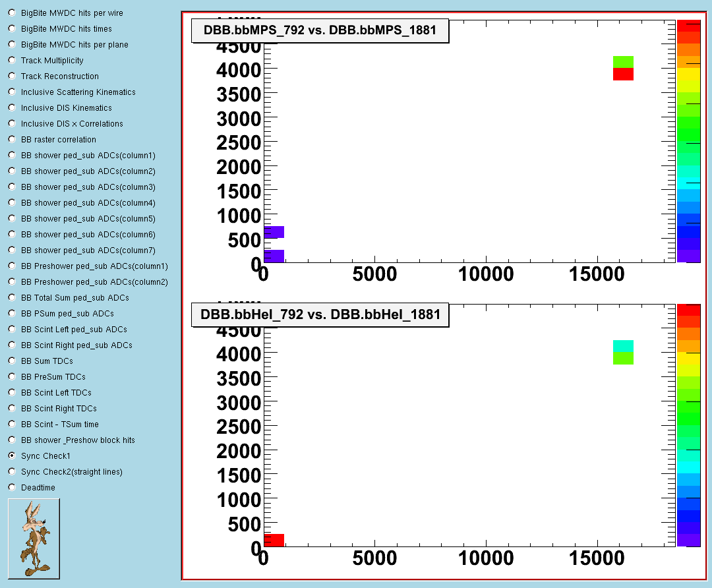Select BB raster correlation option
This screenshot has width=712, height=588.
(13, 140)
